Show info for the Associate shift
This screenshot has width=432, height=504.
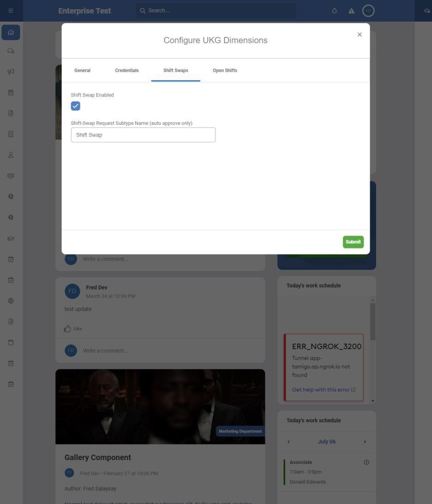(x=366, y=462)
